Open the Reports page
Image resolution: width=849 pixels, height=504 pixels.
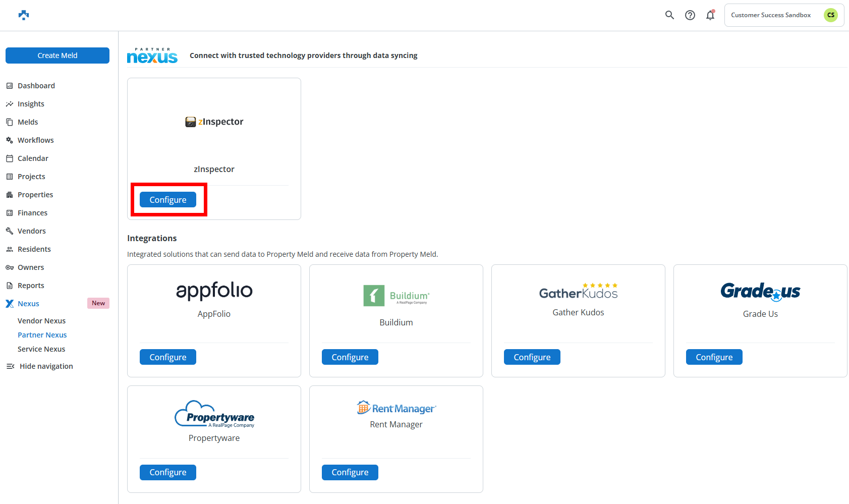pyautogui.click(x=31, y=286)
